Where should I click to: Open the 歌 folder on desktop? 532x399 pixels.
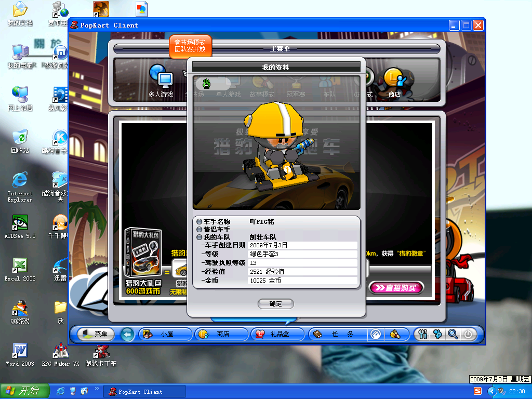[x=60, y=312]
